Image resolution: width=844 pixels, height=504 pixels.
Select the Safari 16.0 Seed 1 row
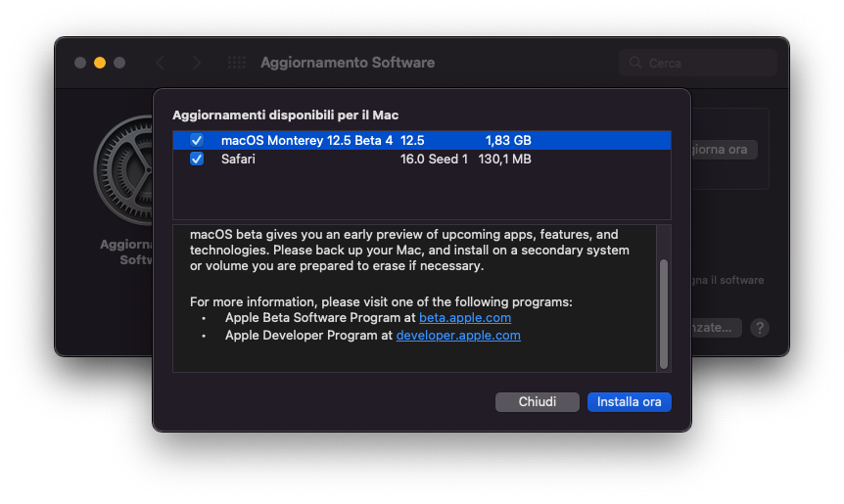point(422,160)
